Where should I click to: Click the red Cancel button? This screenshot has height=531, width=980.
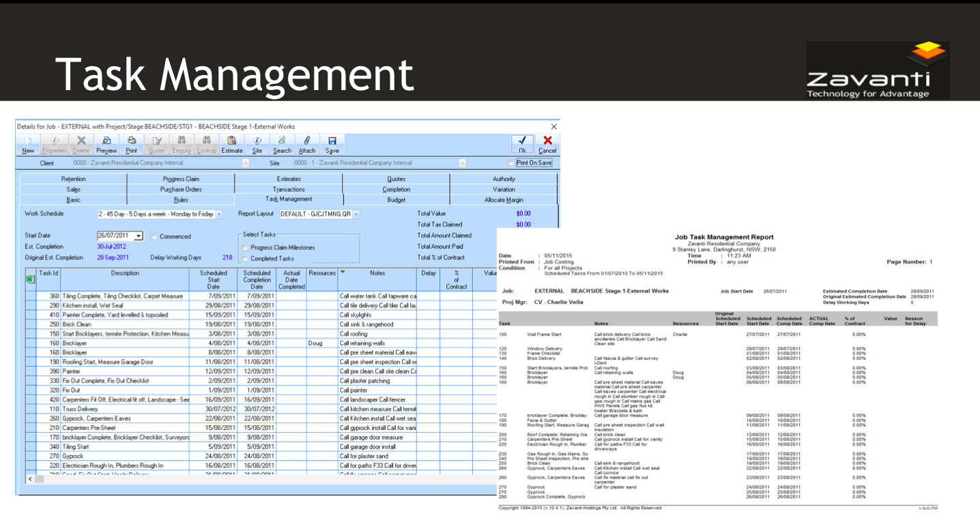[547, 144]
